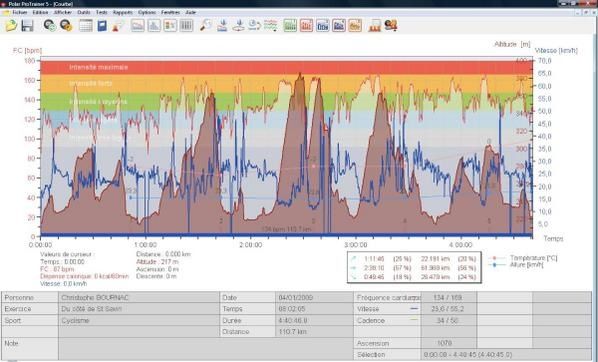The image size is (598, 362).
Task: Click the green 'Intensité moyenne' zone label
Action: (x=98, y=102)
